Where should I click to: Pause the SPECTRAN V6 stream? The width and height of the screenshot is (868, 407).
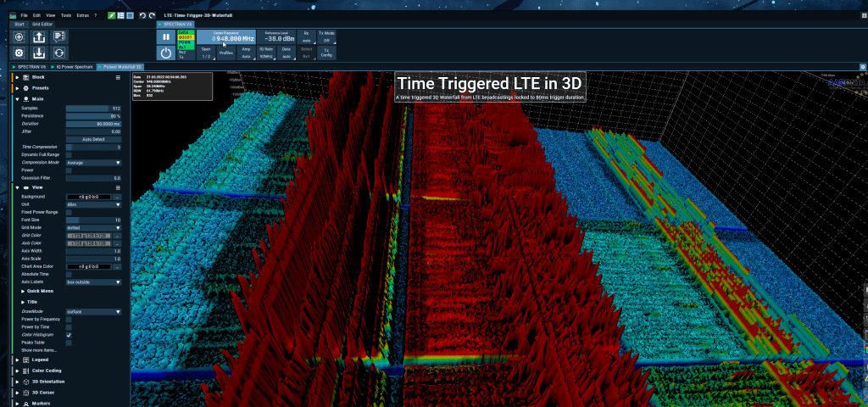click(x=166, y=37)
